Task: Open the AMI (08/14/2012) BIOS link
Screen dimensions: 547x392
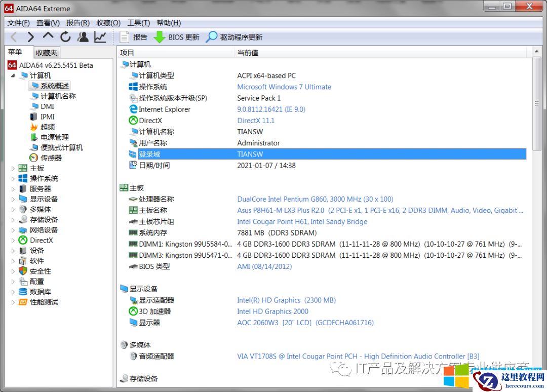Action: (264, 266)
